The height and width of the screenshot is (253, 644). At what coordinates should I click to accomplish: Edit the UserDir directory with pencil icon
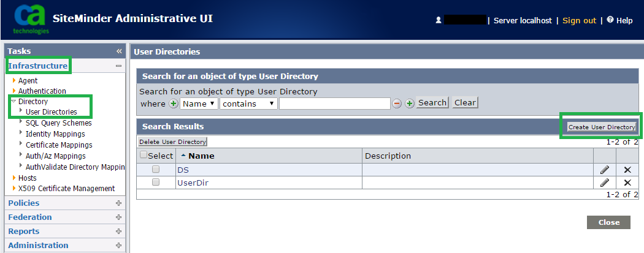tap(605, 183)
